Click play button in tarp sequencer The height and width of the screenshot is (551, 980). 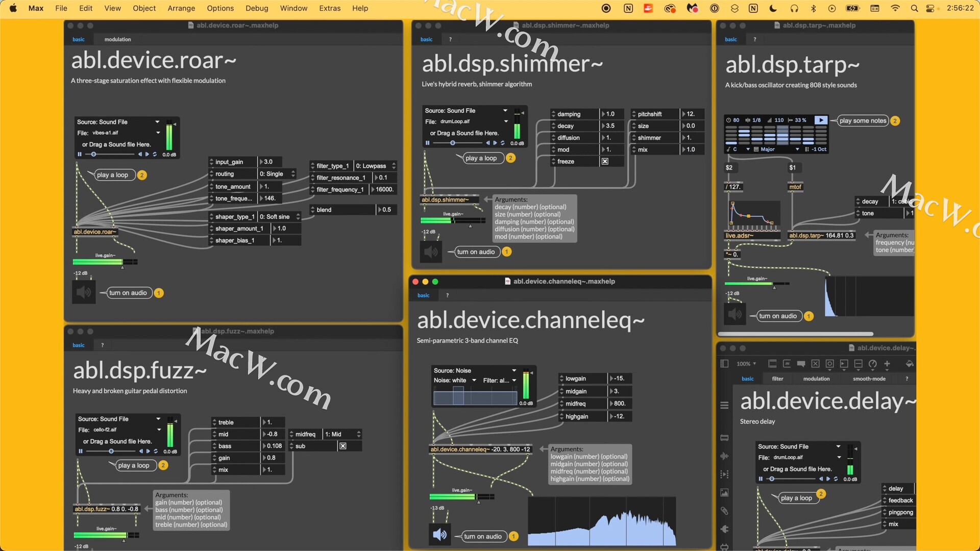click(821, 120)
